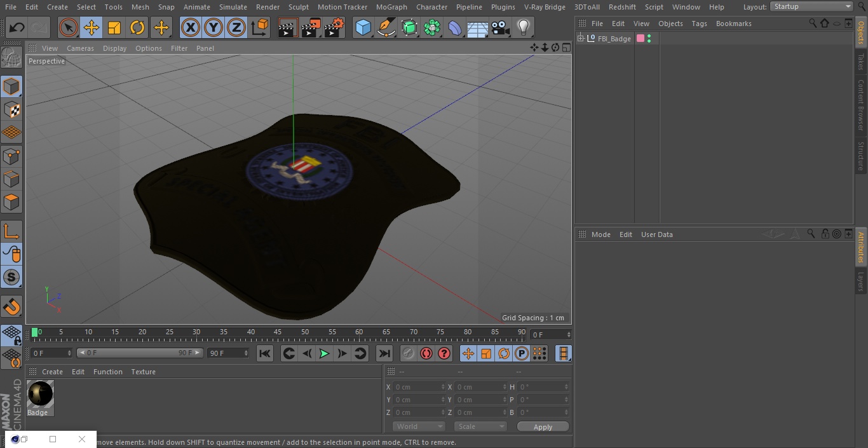
Task: Open the Attributes side tab
Action: pyautogui.click(x=861, y=247)
